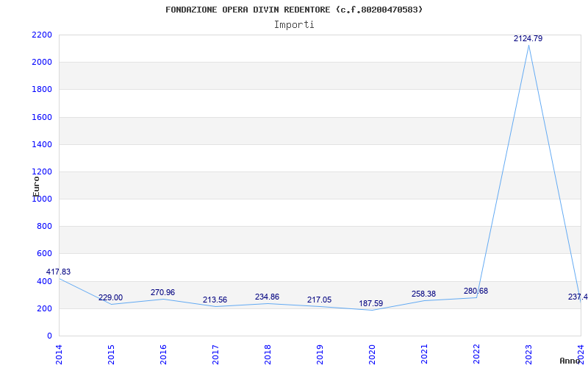This screenshot has width=588, height=368.
Task: Click the 2018 x-axis year label
Action: 268,354
